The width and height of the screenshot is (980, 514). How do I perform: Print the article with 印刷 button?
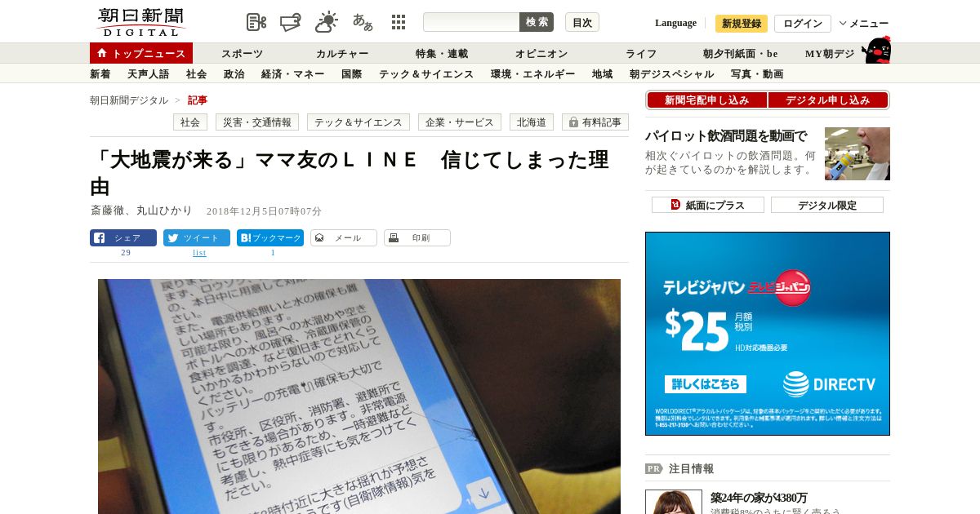pyautogui.click(x=417, y=238)
